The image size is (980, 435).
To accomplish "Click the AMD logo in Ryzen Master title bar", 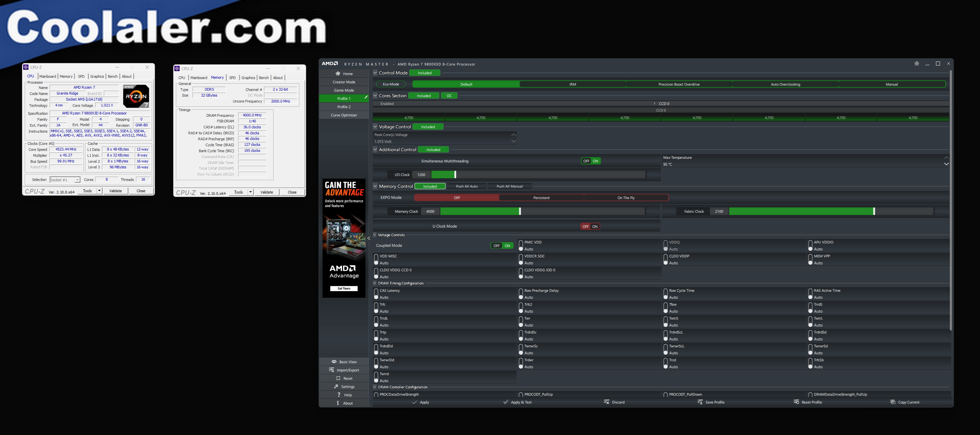I will (329, 64).
